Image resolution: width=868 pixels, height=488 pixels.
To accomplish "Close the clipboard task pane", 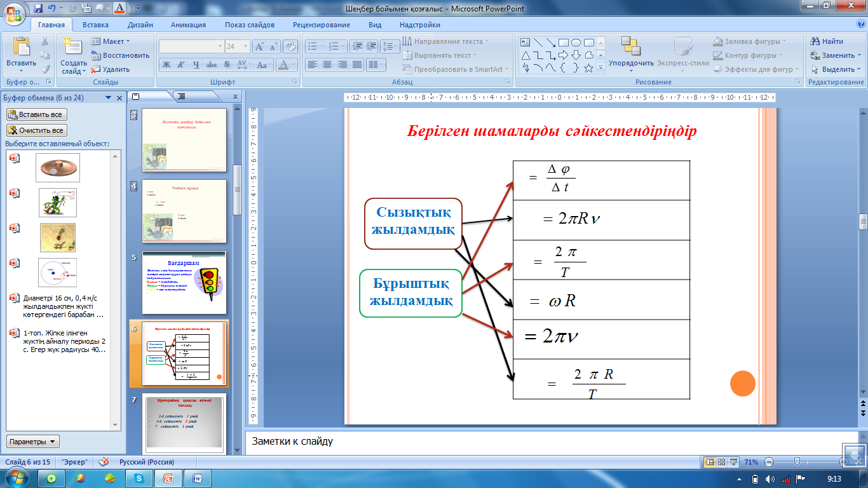I will coord(119,98).
